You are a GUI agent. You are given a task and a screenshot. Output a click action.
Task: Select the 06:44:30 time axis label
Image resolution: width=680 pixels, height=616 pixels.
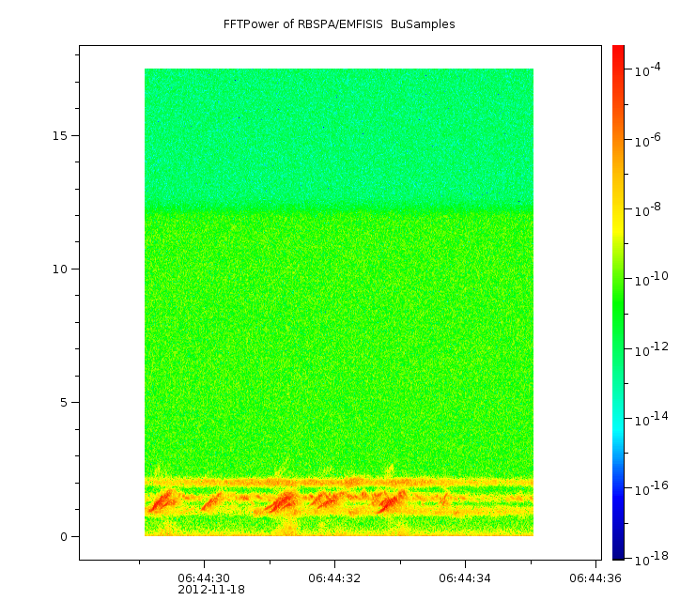coord(204,577)
